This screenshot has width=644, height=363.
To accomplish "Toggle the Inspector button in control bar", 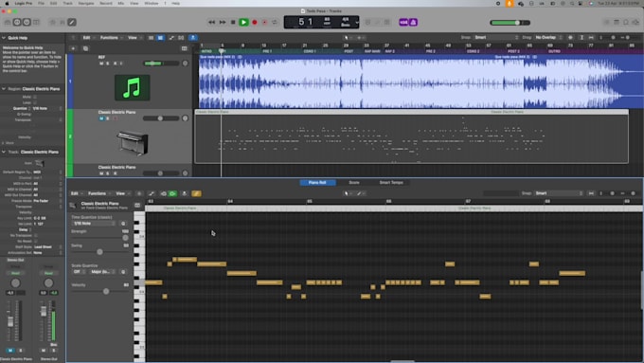I will [17, 22].
